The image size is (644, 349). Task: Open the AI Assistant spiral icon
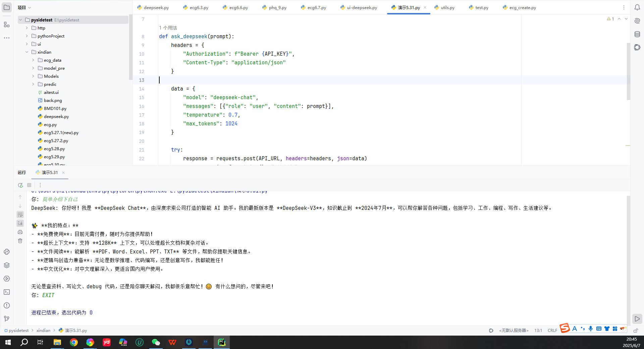click(637, 21)
